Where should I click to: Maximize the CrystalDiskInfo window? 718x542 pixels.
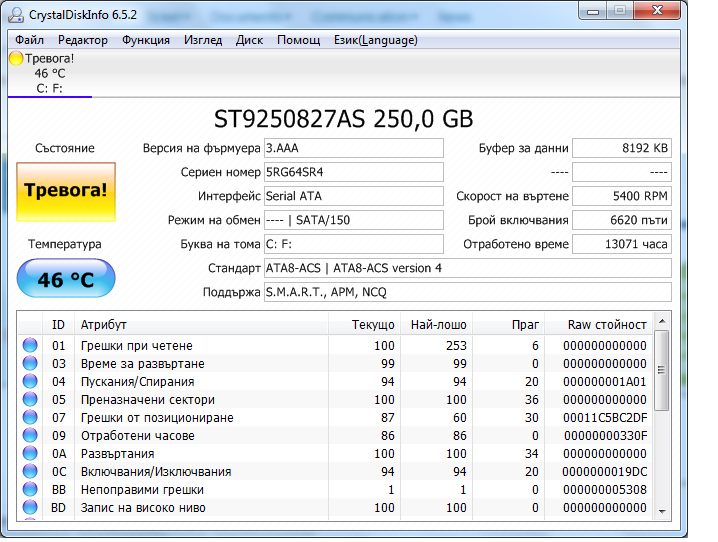(620, 11)
